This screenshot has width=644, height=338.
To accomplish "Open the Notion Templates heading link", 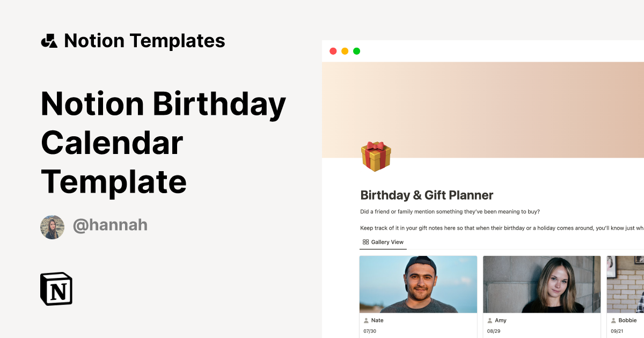I will pyautogui.click(x=144, y=41).
